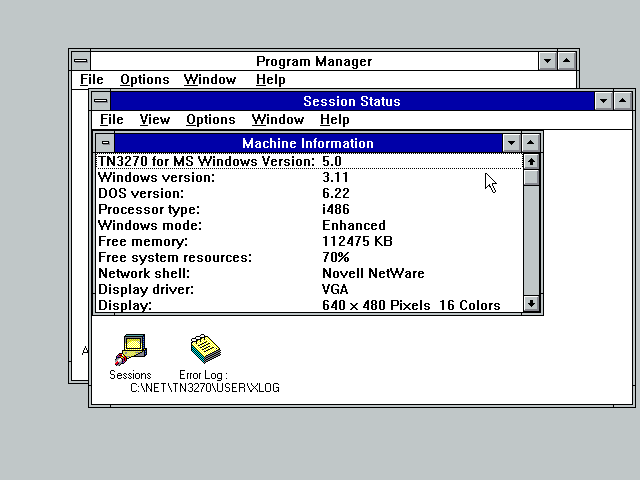
Task: Select the Windows mode: Enhanced row
Action: (x=309, y=225)
